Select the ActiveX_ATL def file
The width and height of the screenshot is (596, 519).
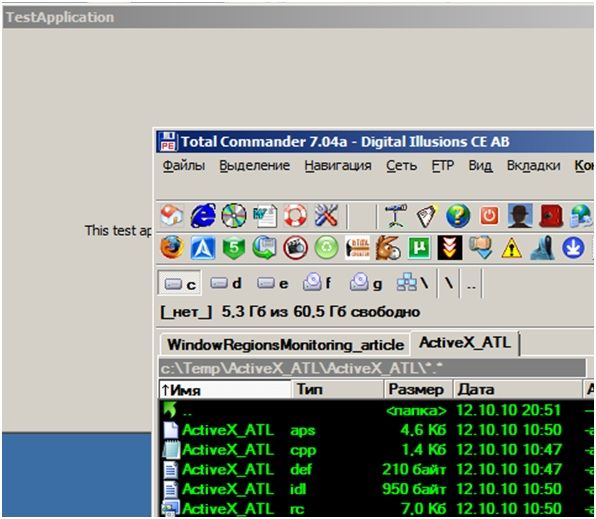[376, 470]
